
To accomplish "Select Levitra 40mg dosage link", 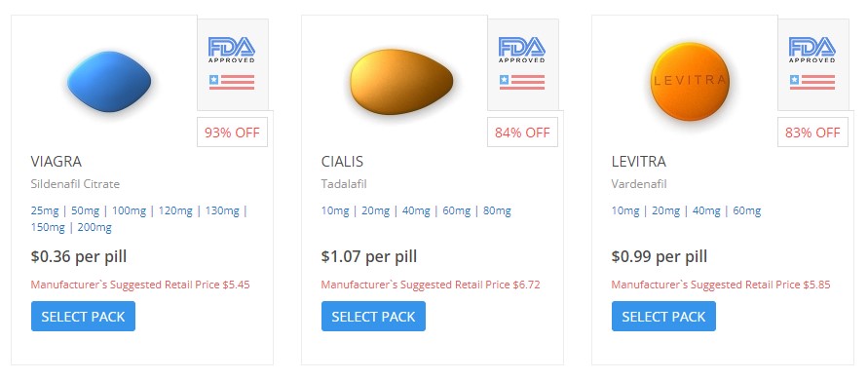I will click(x=706, y=211).
